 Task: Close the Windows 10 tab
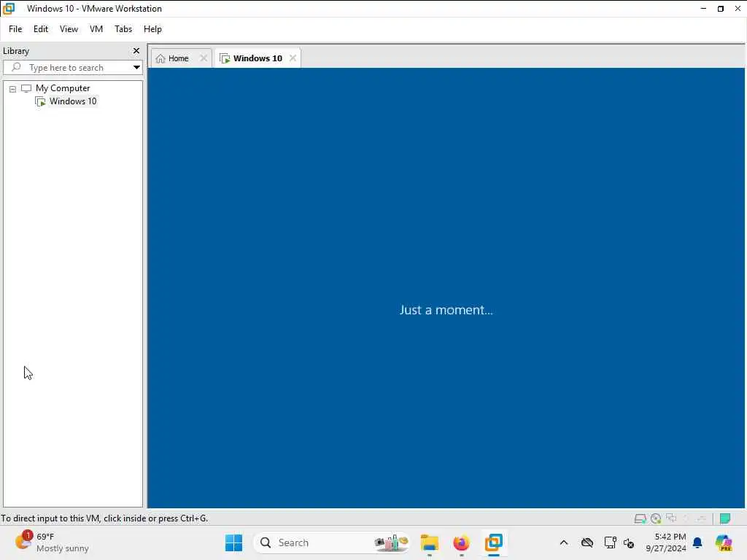(293, 58)
